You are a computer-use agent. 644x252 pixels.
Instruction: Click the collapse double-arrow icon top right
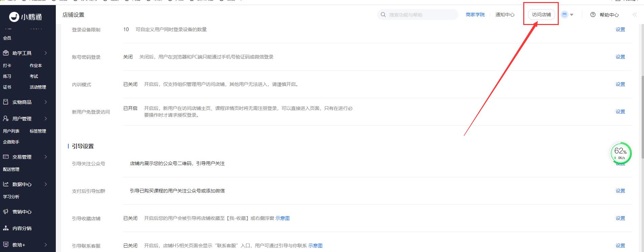tap(635, 15)
